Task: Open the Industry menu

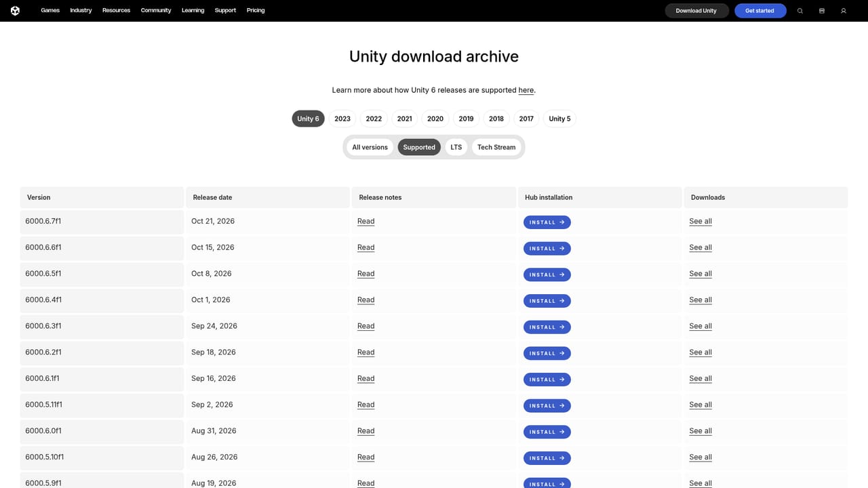Action: coord(81,11)
